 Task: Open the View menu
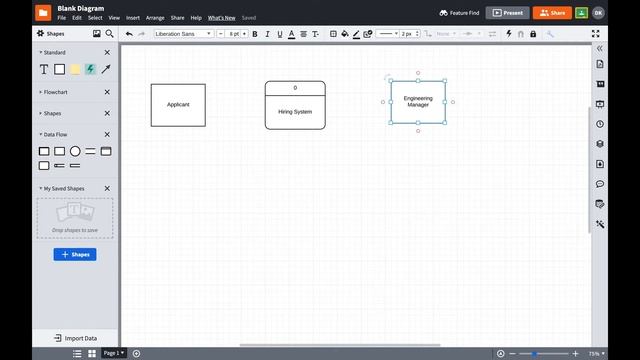coord(114,18)
